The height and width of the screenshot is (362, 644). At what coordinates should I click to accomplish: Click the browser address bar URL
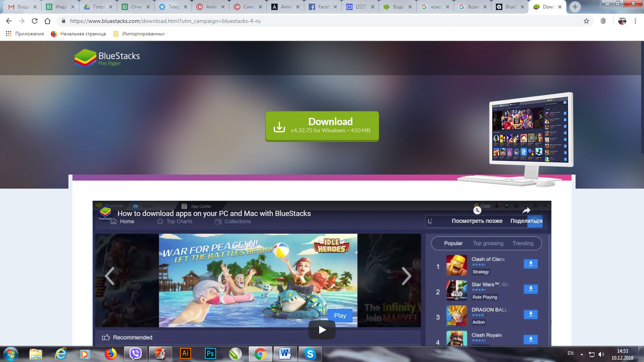(165, 21)
